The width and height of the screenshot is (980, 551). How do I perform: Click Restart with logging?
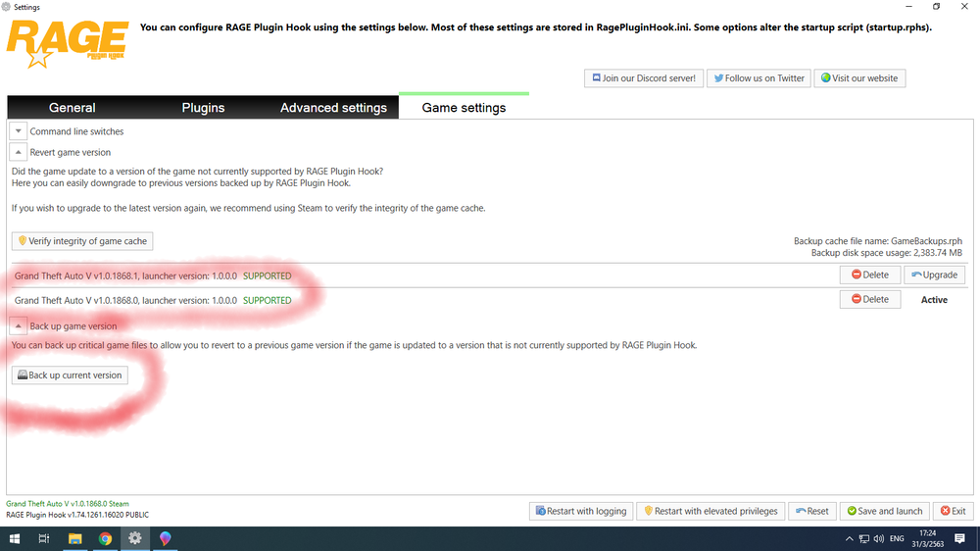tap(581, 511)
